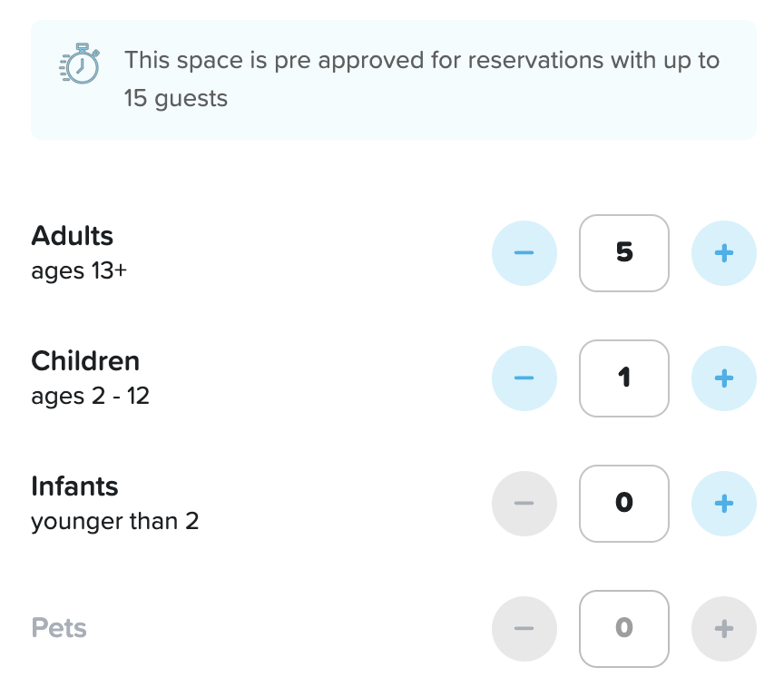Select the Children number field showing 1
The image size is (784, 697).
(624, 378)
